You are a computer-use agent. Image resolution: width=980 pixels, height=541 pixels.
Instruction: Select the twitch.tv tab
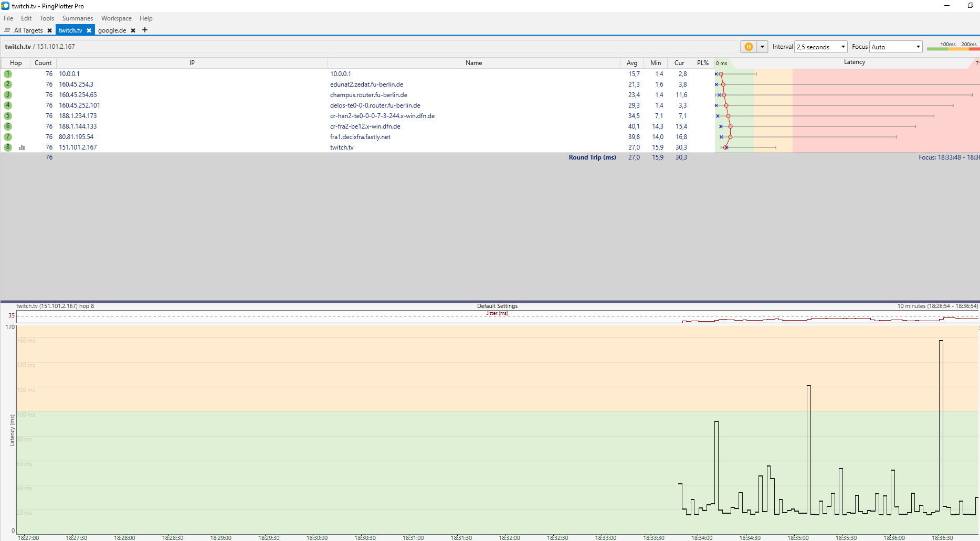coord(70,30)
